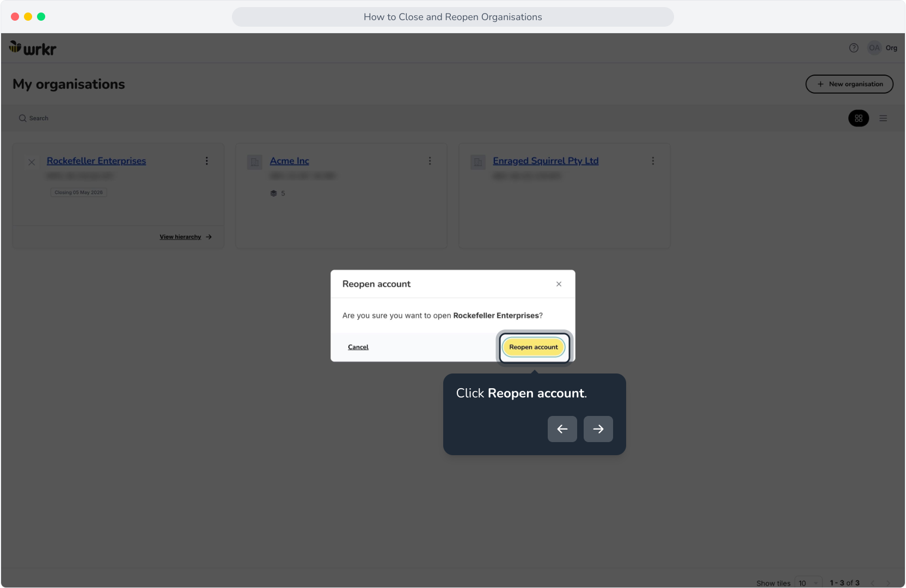Close the Reopen account dialog with X
Screen dimensions: 906x588
559,284
